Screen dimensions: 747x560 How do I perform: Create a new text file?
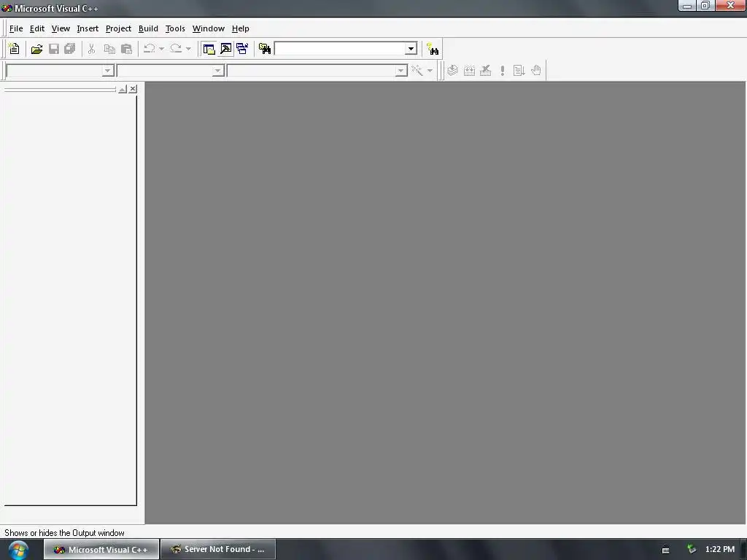tap(14, 49)
